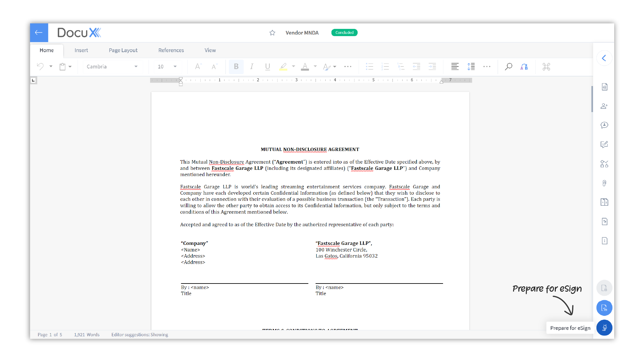Open the Cambria font family dropdown
The width and height of the screenshot is (644, 362).
112,67
